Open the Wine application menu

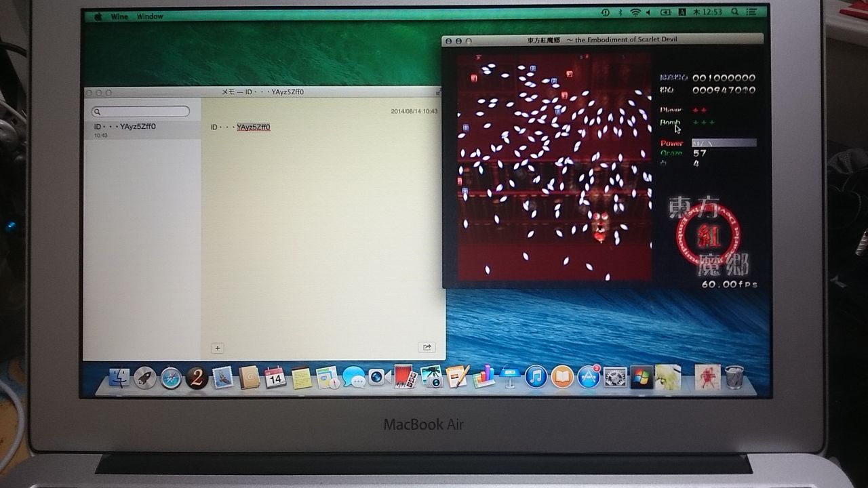(x=119, y=16)
